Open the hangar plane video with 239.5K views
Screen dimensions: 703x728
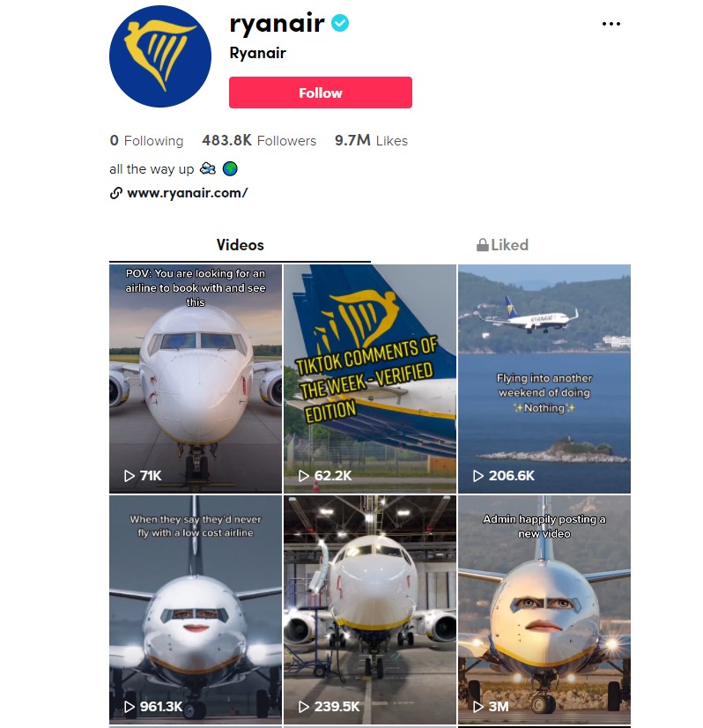(369, 610)
